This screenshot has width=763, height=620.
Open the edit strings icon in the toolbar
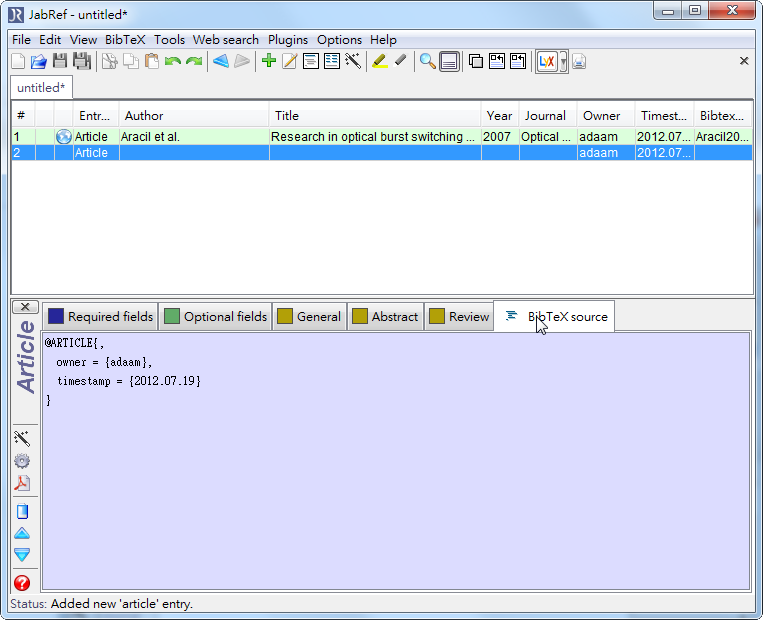[x=332, y=61]
